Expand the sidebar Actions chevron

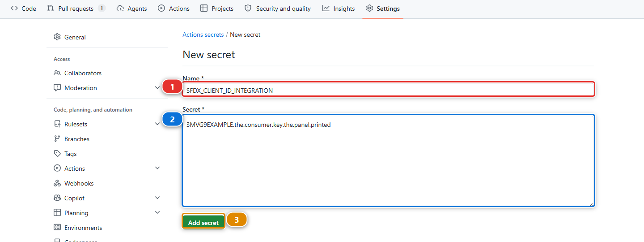157,168
